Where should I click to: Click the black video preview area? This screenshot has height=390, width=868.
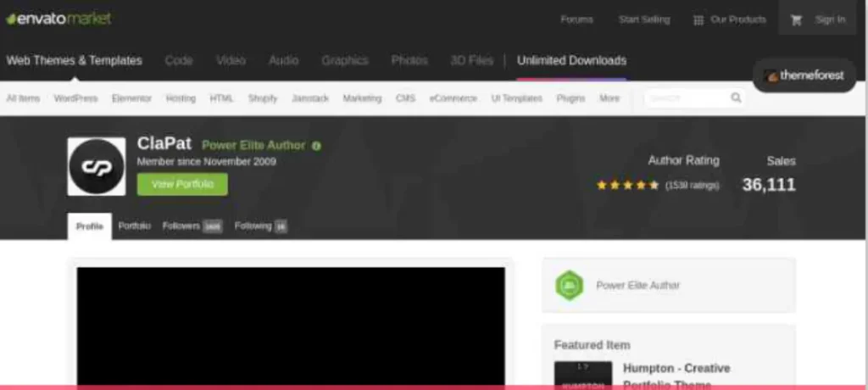tap(291, 327)
